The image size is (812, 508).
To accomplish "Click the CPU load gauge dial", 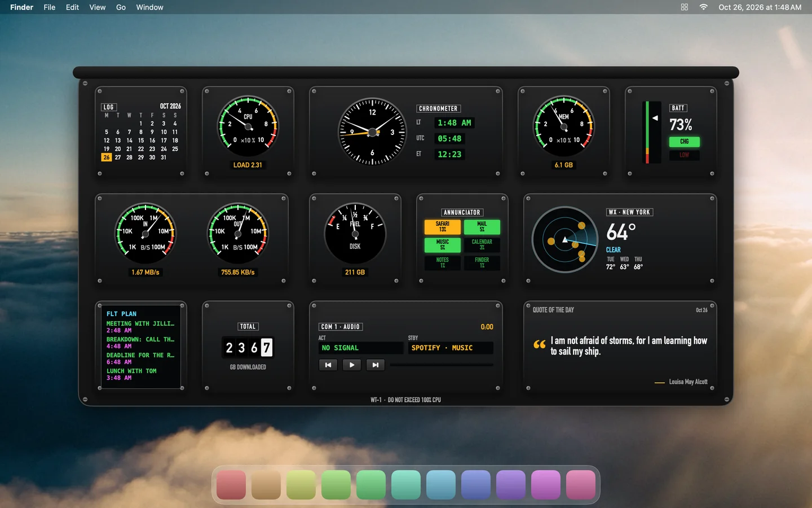I will click(248, 126).
